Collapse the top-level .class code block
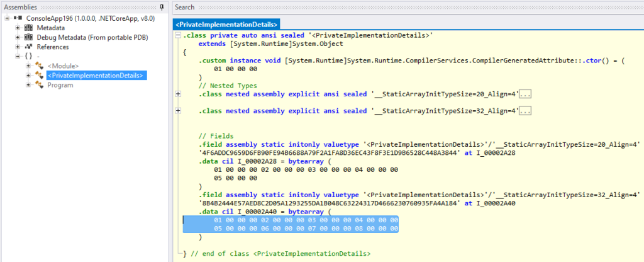 pos(178,37)
